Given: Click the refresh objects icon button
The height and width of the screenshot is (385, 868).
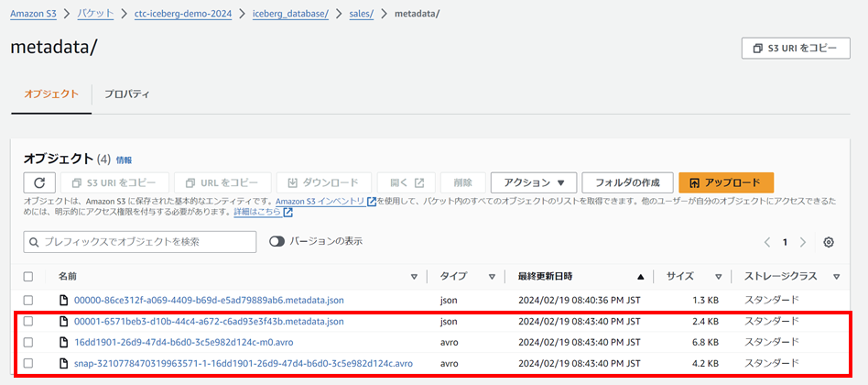Looking at the screenshot, I should 38,182.
